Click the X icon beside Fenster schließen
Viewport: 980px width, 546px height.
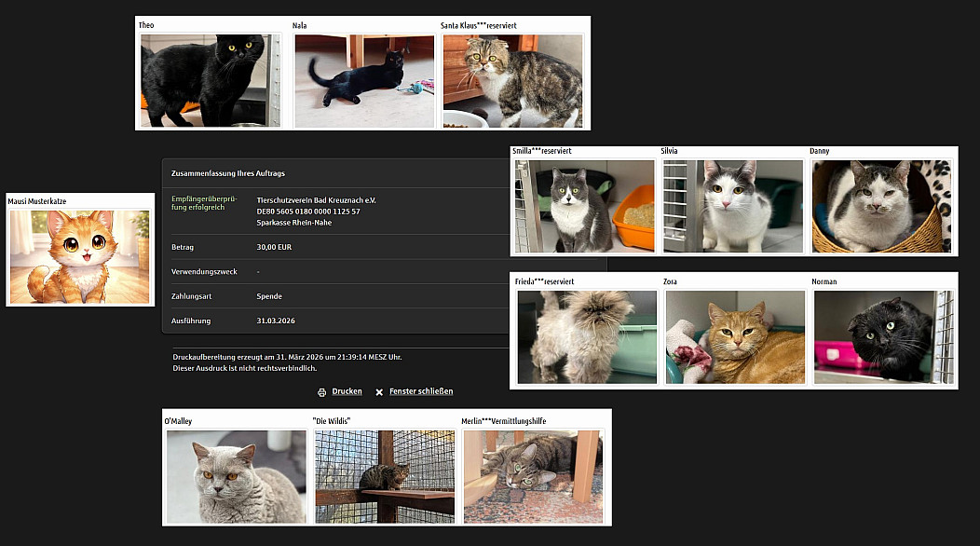coord(379,392)
